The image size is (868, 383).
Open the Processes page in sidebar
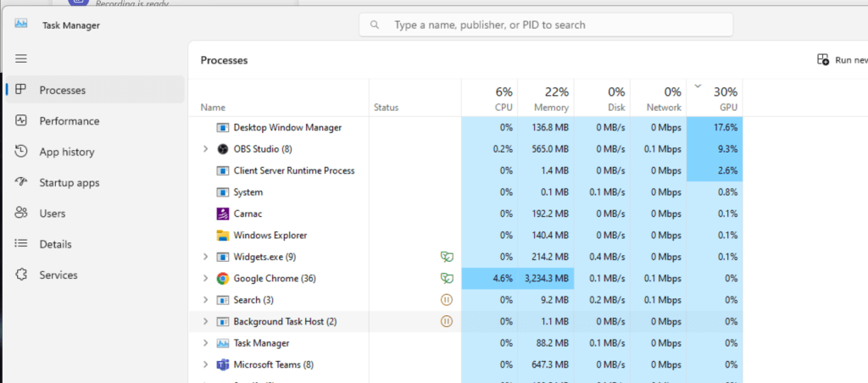click(95, 90)
